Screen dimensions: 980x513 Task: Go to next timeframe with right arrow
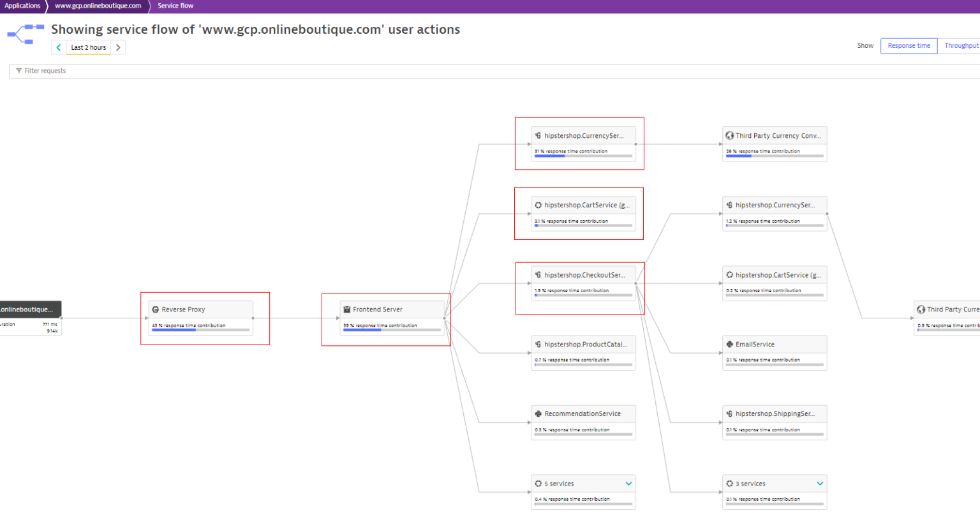click(118, 48)
